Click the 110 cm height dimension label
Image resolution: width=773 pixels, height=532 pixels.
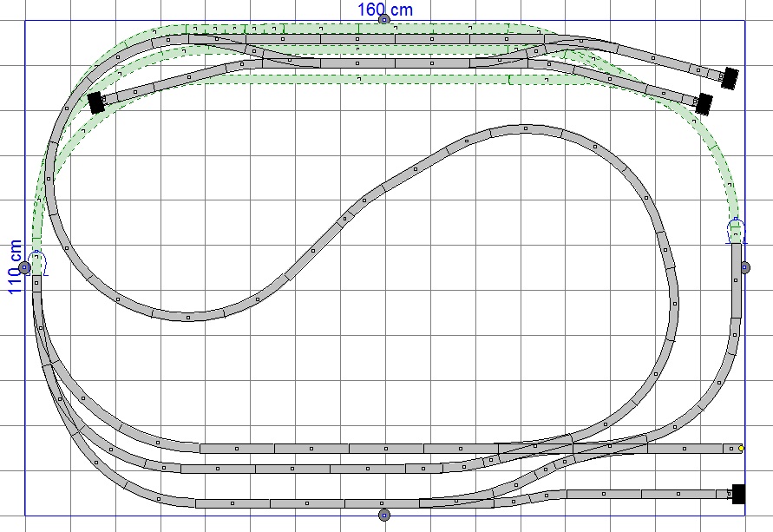pyautogui.click(x=16, y=267)
